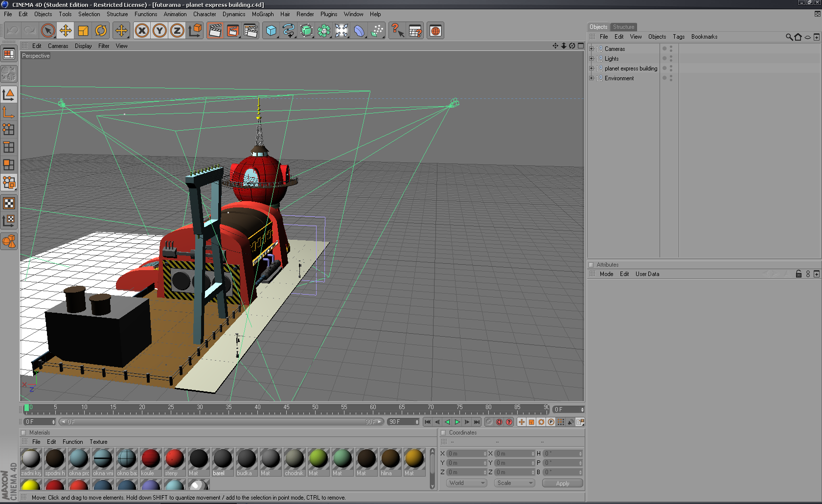Switch to Points mode
The image size is (822, 504).
[9, 129]
